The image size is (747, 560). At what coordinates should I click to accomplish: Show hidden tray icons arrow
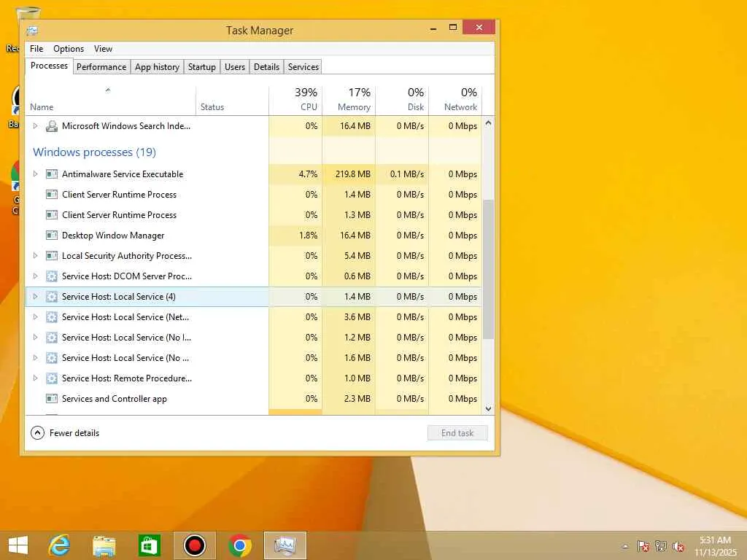click(x=625, y=547)
